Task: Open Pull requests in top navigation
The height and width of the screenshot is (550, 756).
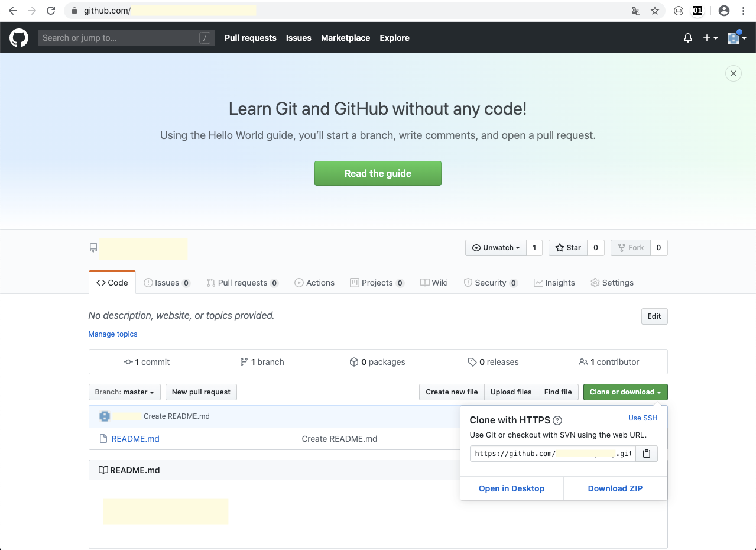Action: click(x=251, y=38)
